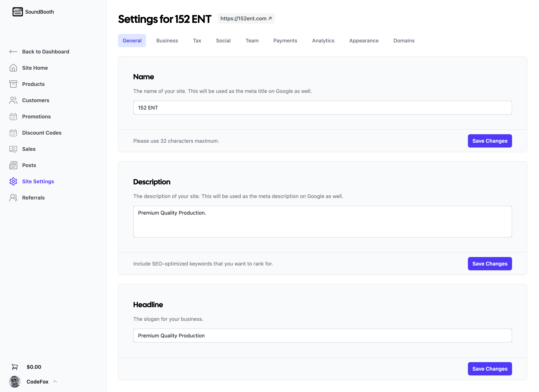Save Changes in the Name section
This screenshot has width=539, height=392.
click(x=490, y=141)
